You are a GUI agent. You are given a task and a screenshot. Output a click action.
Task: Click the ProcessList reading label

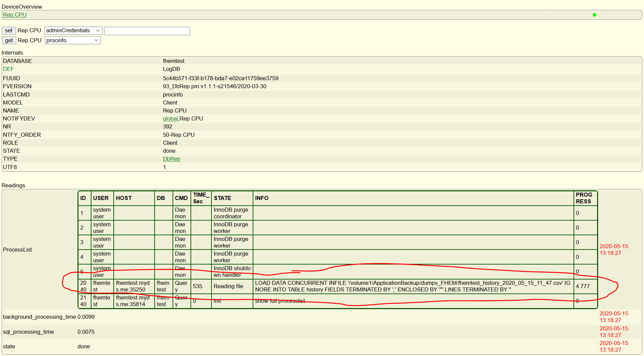click(18, 250)
